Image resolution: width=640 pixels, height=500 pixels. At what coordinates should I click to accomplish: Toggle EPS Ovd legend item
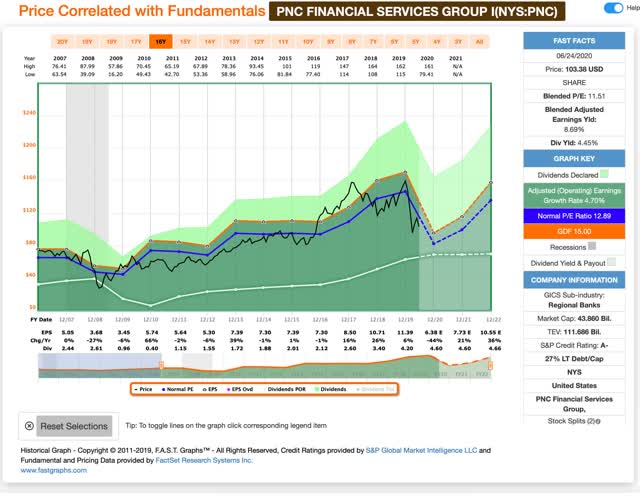coord(240,389)
